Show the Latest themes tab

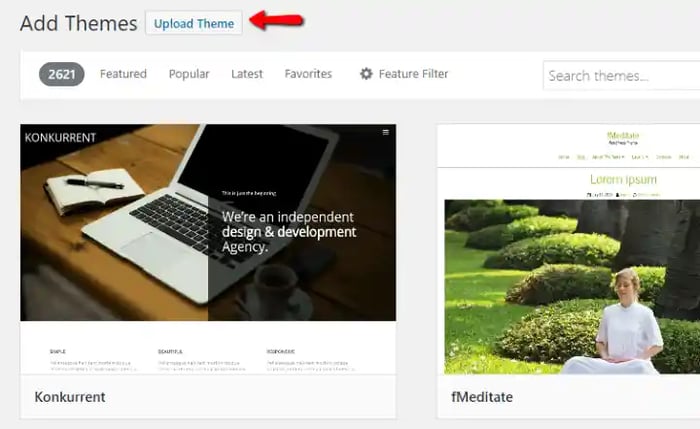(x=247, y=74)
